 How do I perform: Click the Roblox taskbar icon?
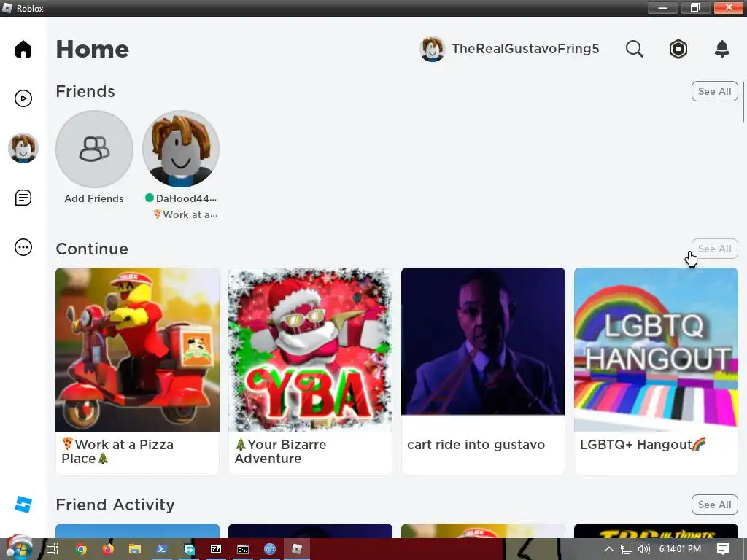click(x=297, y=549)
